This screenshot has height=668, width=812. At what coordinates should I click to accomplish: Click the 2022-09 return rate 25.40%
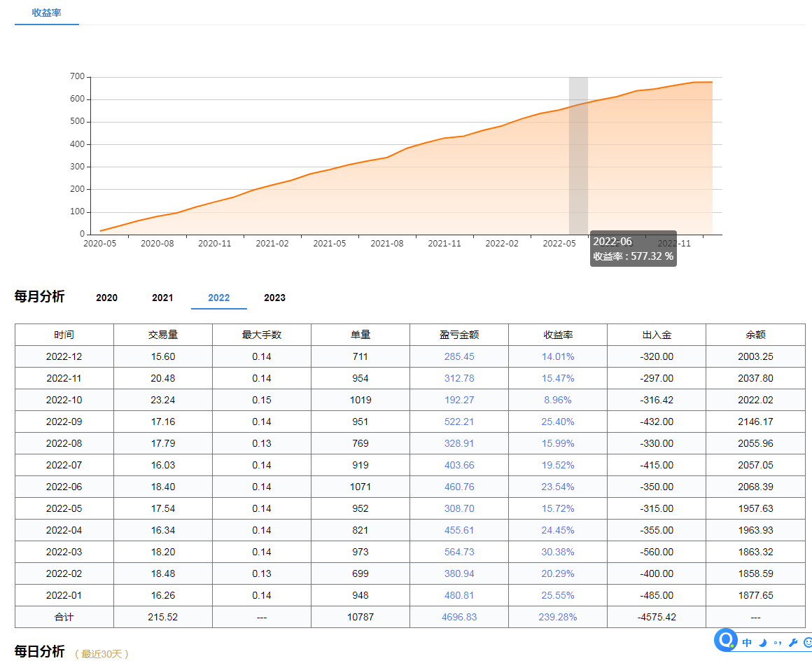pos(558,422)
